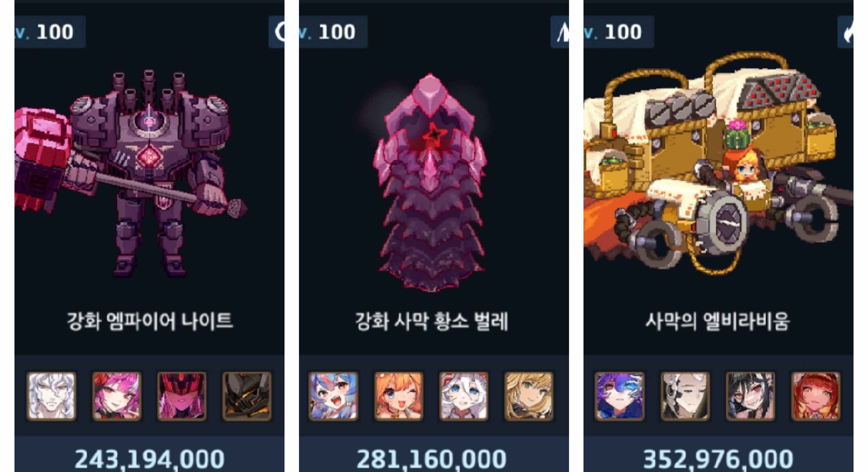
Task: Select the black-haired red-eyed girl portrait
Action: 750,396
